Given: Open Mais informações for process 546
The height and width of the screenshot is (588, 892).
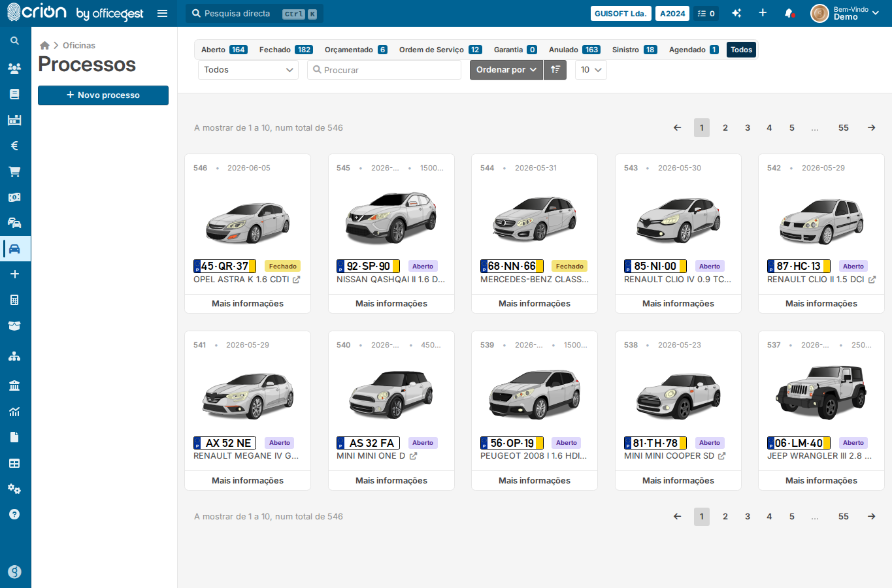Looking at the screenshot, I should (248, 304).
